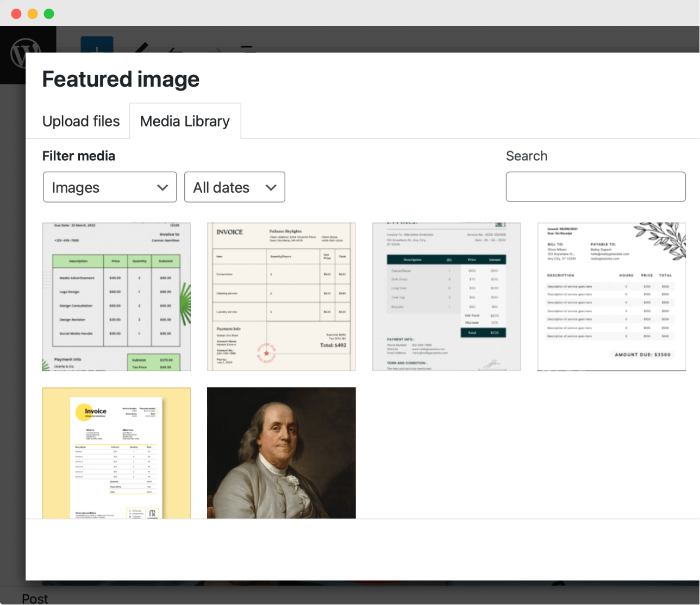This screenshot has width=700, height=605.
Task: Expand the All dates filter dropdown
Action: (x=235, y=187)
